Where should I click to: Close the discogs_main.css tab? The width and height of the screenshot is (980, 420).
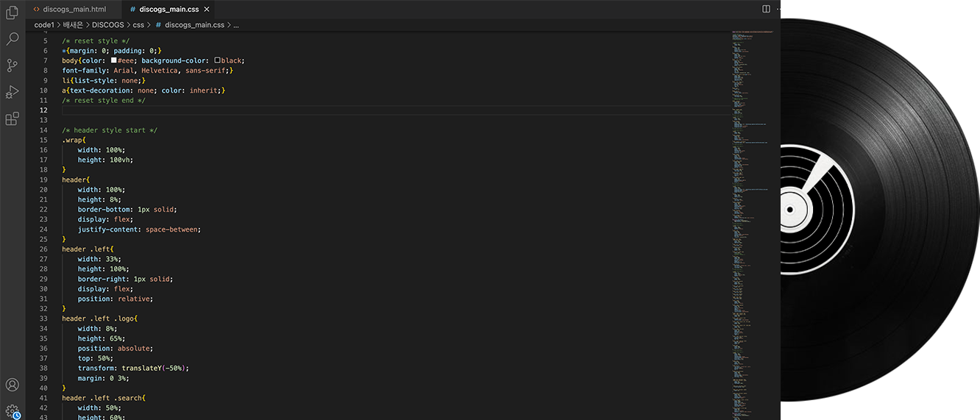[x=207, y=10]
